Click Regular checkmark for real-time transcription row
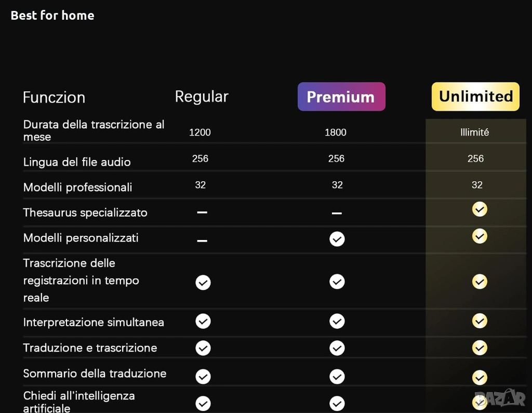The width and height of the screenshot is (532, 413). (x=203, y=283)
